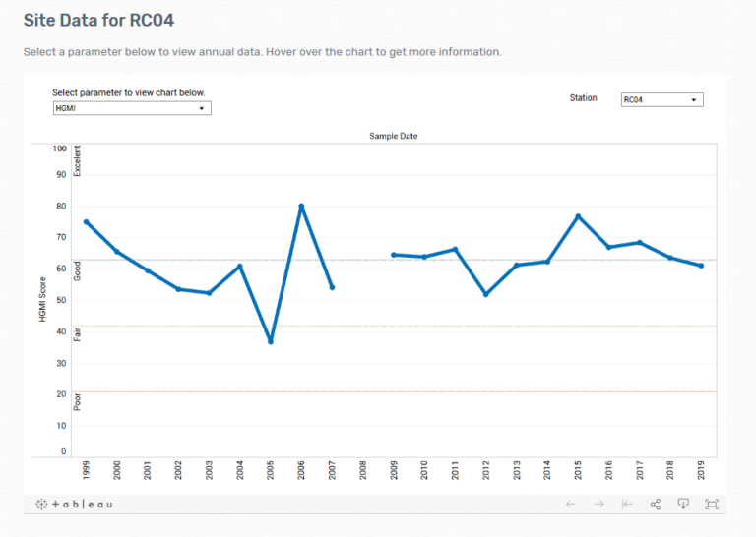Click the undo arrow in Tableau toolbar
Screen dimensions: 756x537
571,505
